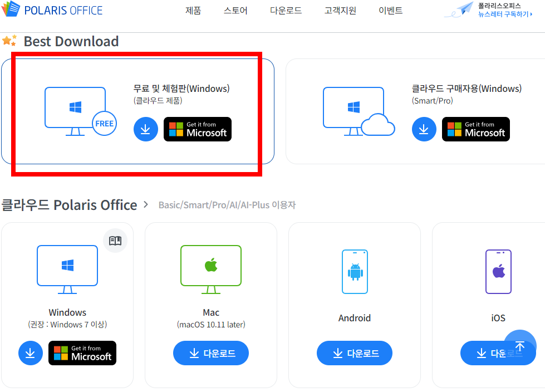The width and height of the screenshot is (545, 392).
Task: Click the Polaris Office logo
Action: click(x=52, y=9)
